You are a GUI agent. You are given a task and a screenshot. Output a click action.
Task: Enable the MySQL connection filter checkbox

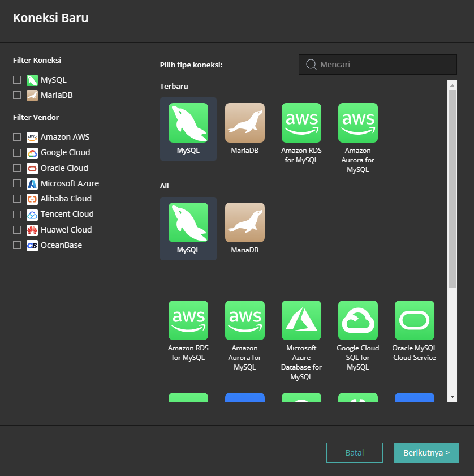point(17,80)
